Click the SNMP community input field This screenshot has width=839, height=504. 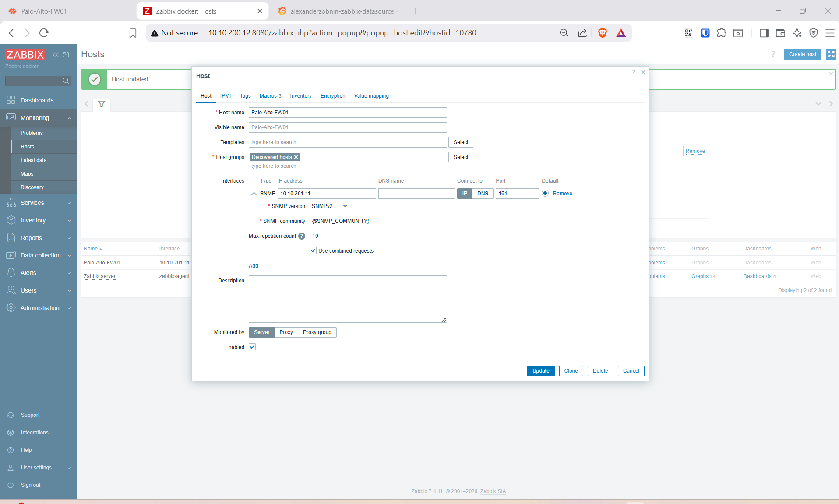409,221
